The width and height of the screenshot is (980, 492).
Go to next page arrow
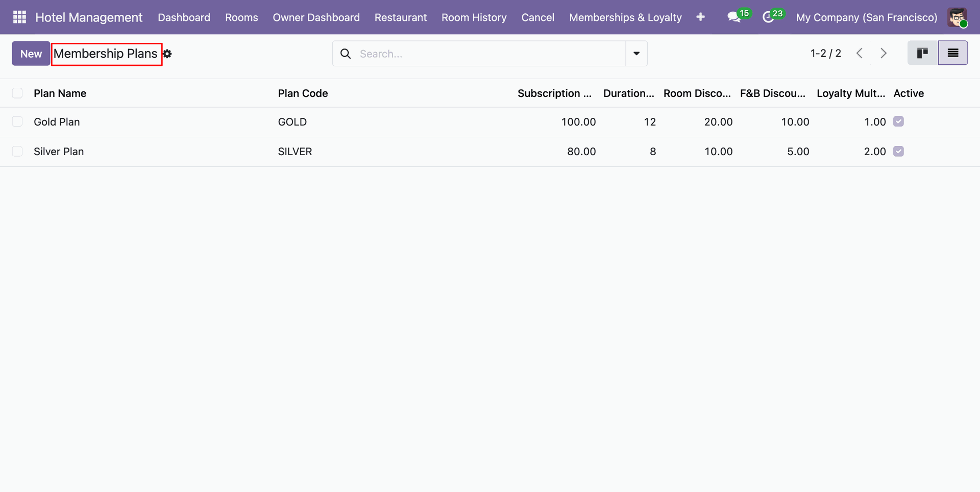click(884, 53)
